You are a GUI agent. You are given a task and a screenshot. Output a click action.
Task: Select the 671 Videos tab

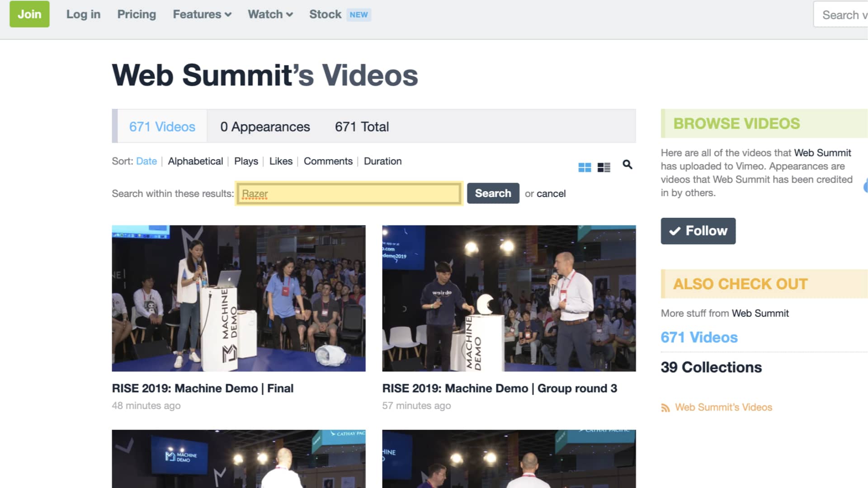click(x=162, y=127)
